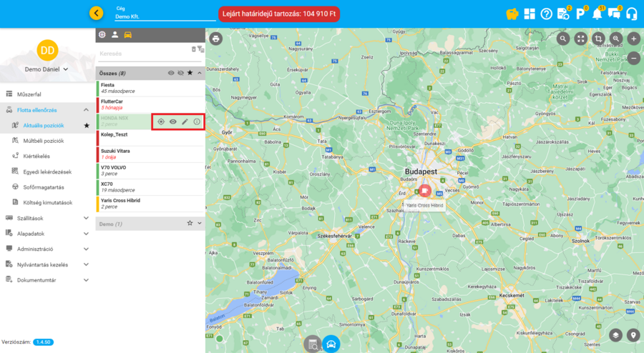Image resolution: width=644 pixels, height=353 pixels.
Task: Edit HONDA NSX with the pencil icon
Action: pyautogui.click(x=185, y=122)
